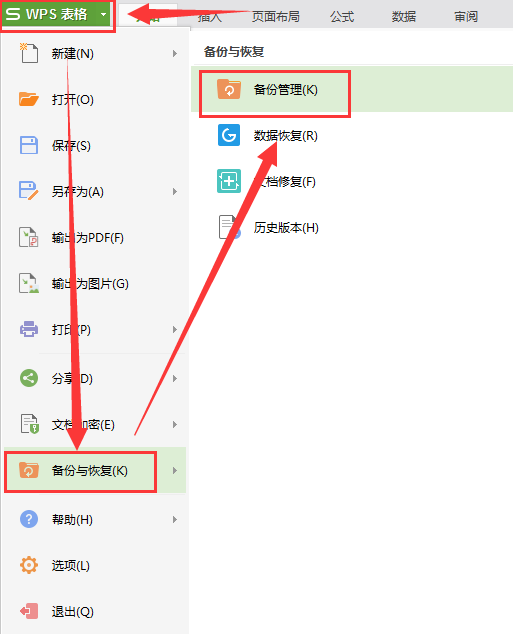Open the WPS 表格 dropdown arrow

pyautogui.click(x=103, y=15)
